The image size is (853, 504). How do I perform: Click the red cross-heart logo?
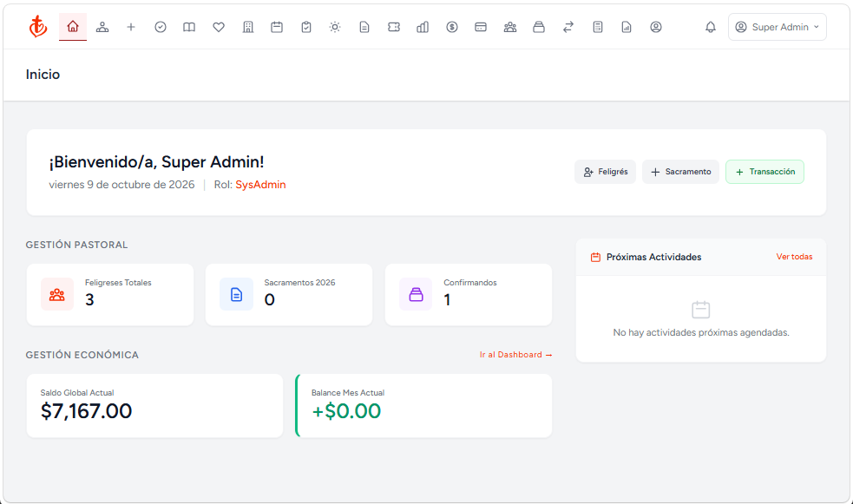click(x=38, y=27)
